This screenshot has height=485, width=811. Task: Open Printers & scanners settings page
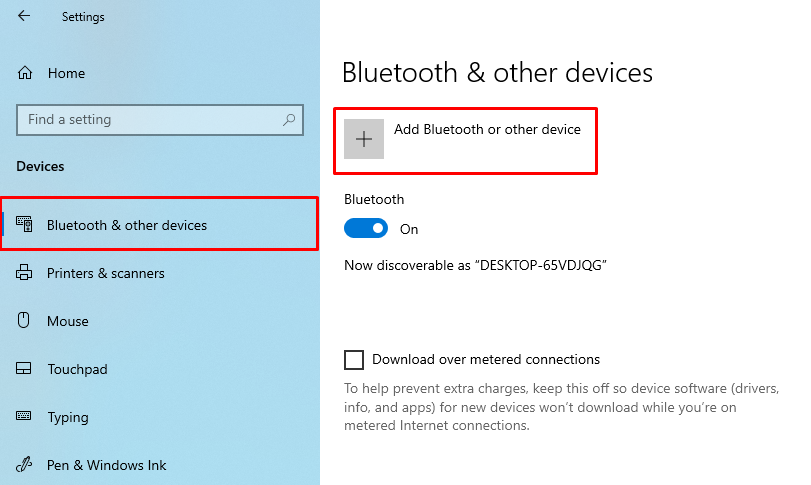[x=106, y=273]
